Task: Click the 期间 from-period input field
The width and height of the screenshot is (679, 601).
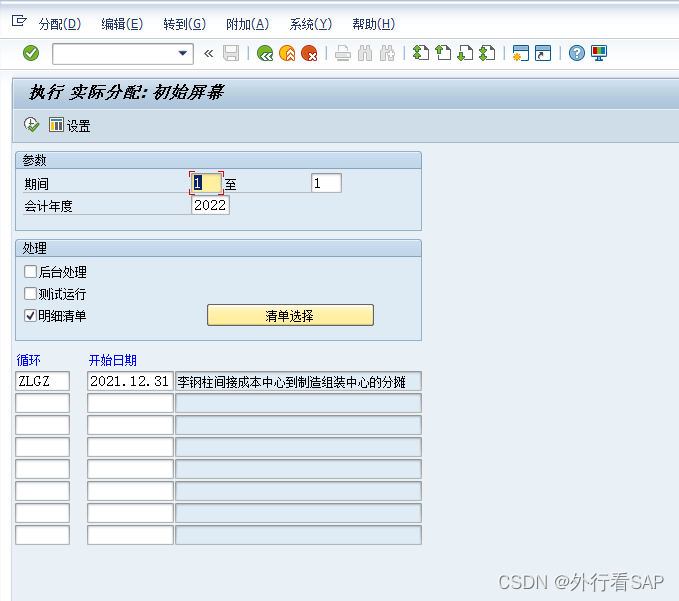Action: (x=207, y=183)
